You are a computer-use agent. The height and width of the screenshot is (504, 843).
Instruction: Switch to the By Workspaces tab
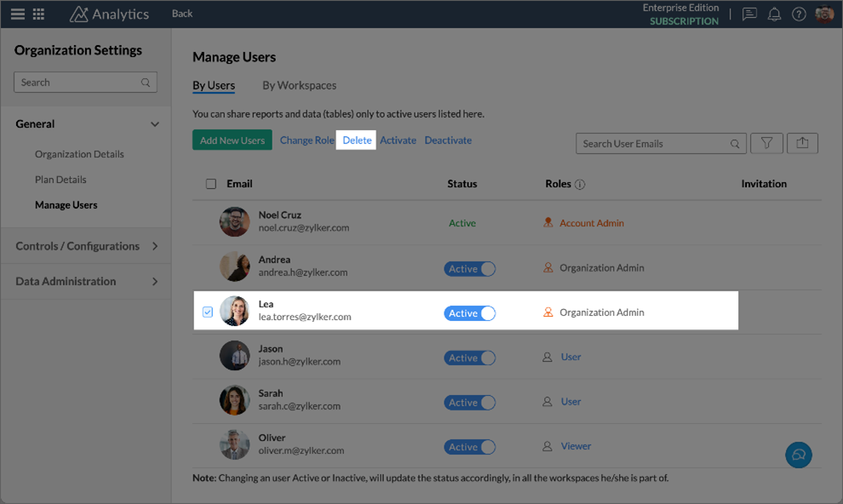(x=299, y=85)
